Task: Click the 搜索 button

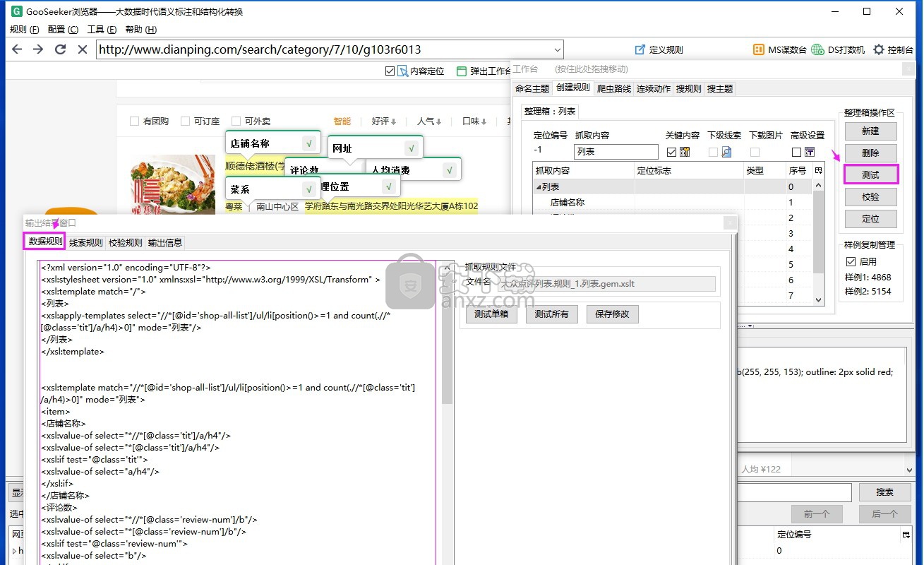Action: (884, 492)
